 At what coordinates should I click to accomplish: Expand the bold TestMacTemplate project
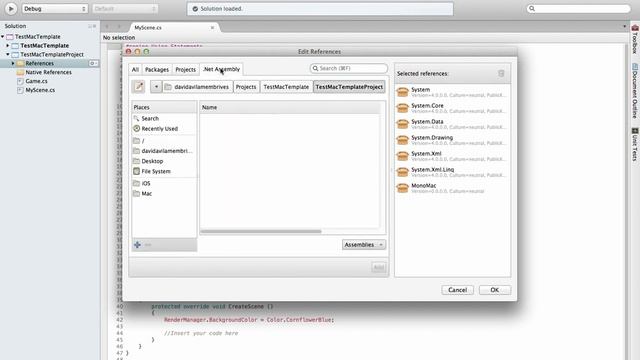[8, 46]
